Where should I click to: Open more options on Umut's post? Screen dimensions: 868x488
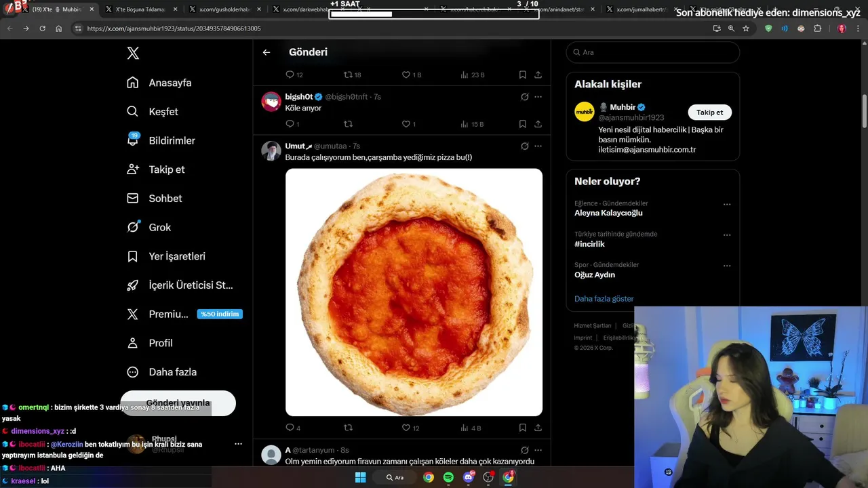pos(538,146)
